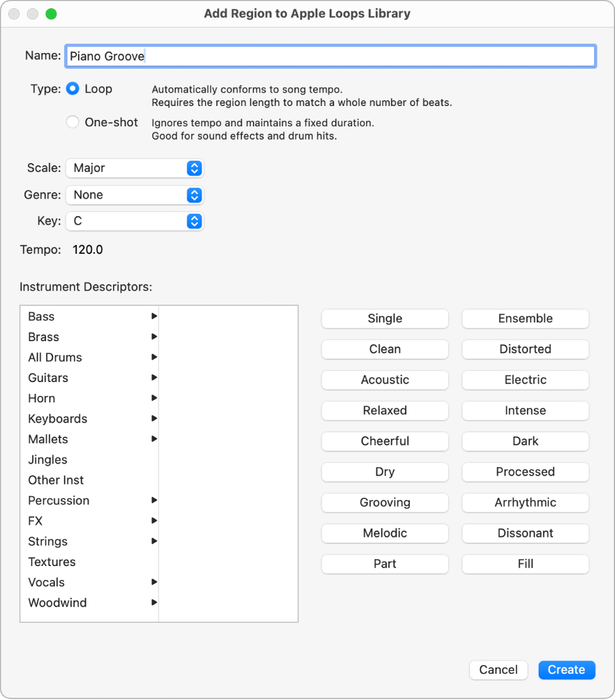Select the Loop type option

coord(72,89)
